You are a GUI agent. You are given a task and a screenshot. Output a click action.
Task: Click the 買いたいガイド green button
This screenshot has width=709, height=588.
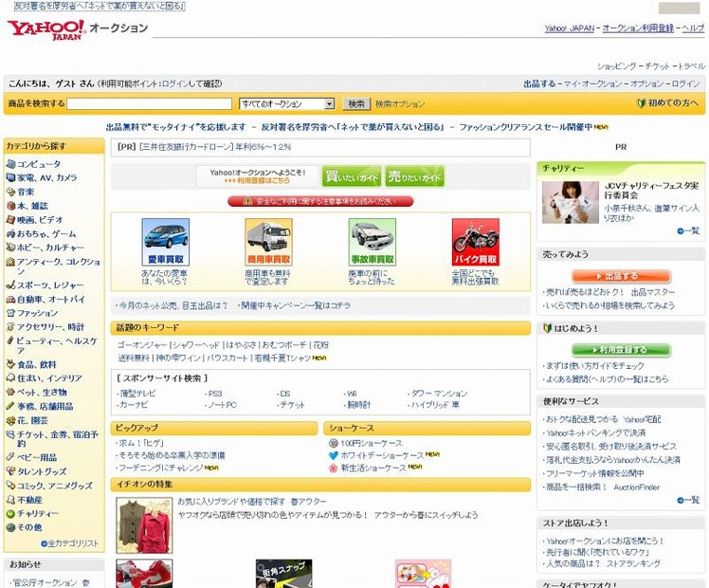coord(352,176)
